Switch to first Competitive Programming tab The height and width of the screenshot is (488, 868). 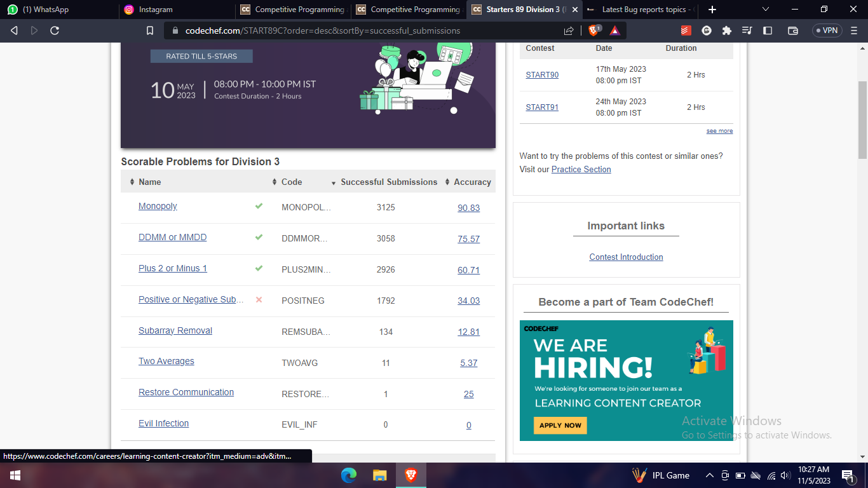tap(292, 10)
